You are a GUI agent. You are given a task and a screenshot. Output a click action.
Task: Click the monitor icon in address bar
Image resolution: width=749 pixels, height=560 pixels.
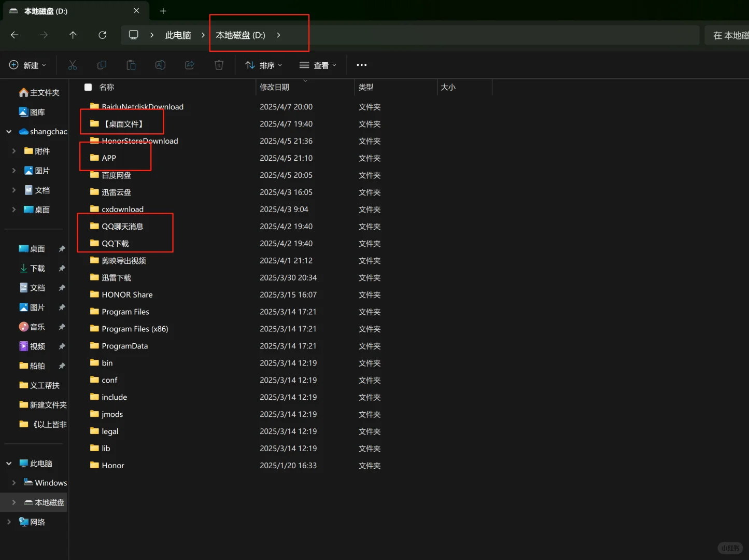click(x=134, y=35)
